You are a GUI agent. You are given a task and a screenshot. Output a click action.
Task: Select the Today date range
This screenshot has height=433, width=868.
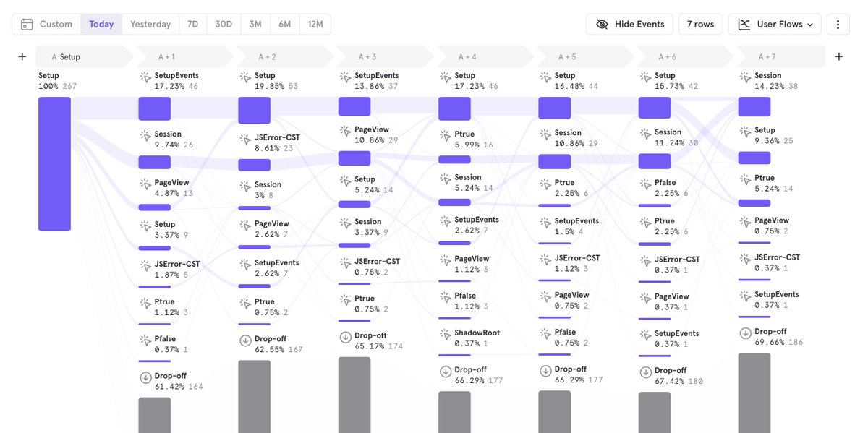101,24
